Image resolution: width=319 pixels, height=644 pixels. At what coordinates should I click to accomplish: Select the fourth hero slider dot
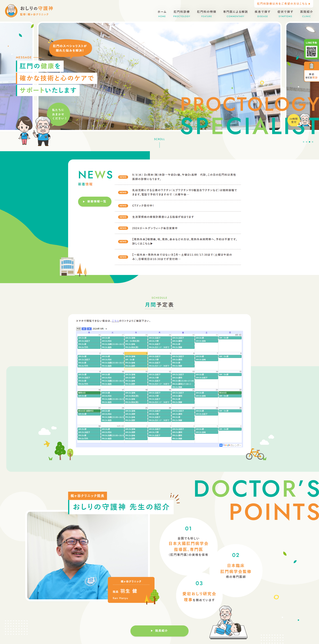(313, 142)
